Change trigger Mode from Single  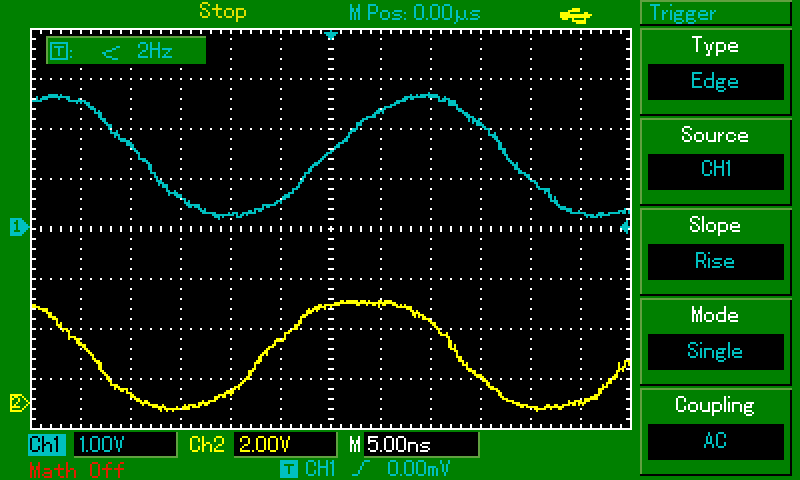click(x=715, y=351)
